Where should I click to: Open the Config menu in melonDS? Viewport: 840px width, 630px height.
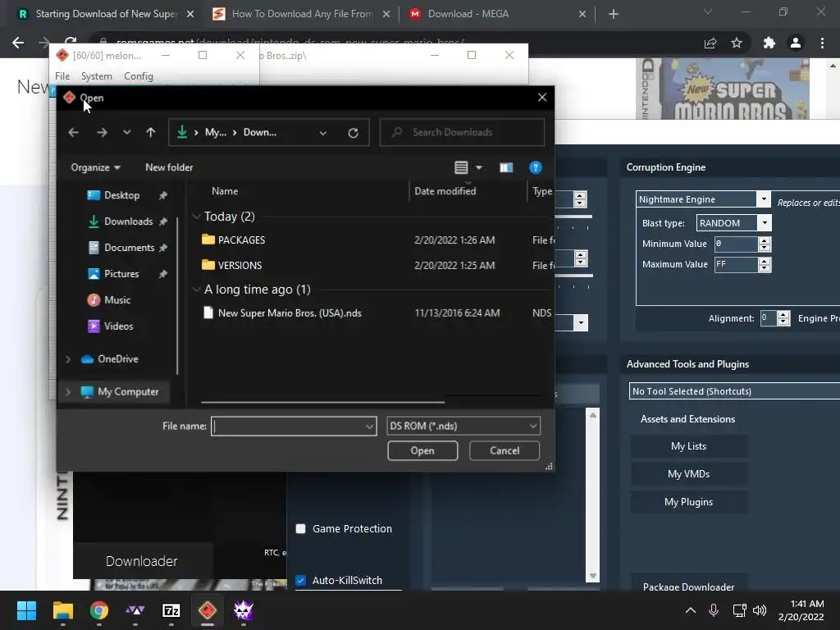(x=138, y=76)
